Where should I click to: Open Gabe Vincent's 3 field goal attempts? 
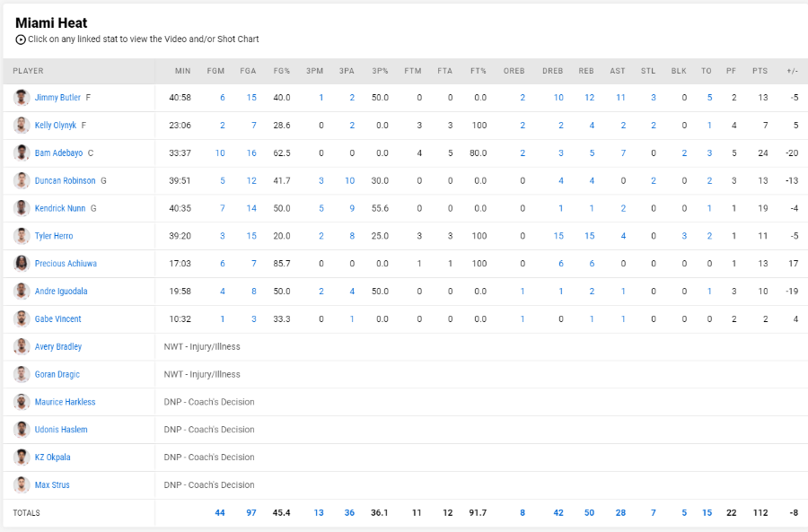pyautogui.click(x=254, y=318)
